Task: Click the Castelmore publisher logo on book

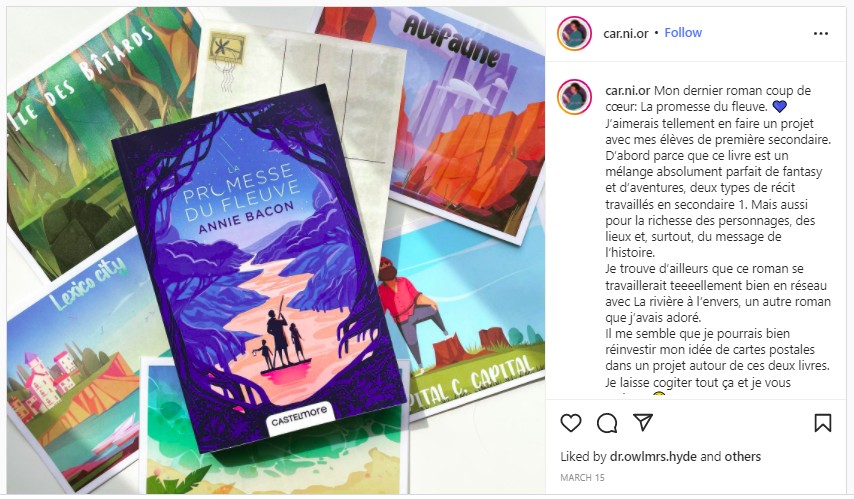Action: click(299, 417)
